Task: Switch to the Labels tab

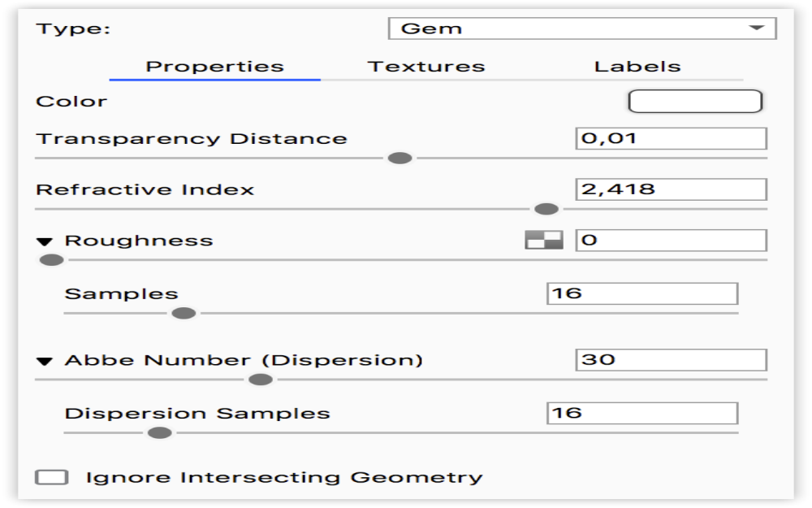Action: click(637, 67)
